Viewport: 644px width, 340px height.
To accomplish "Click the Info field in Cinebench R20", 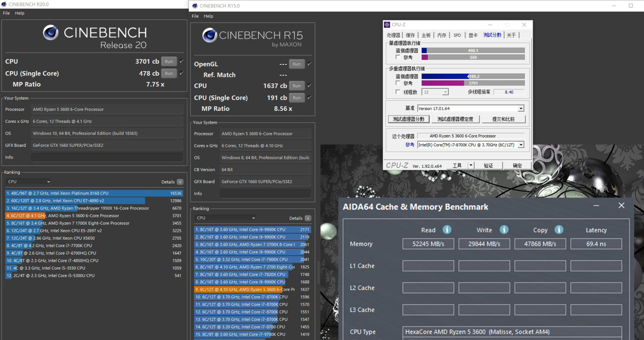I will (107, 157).
